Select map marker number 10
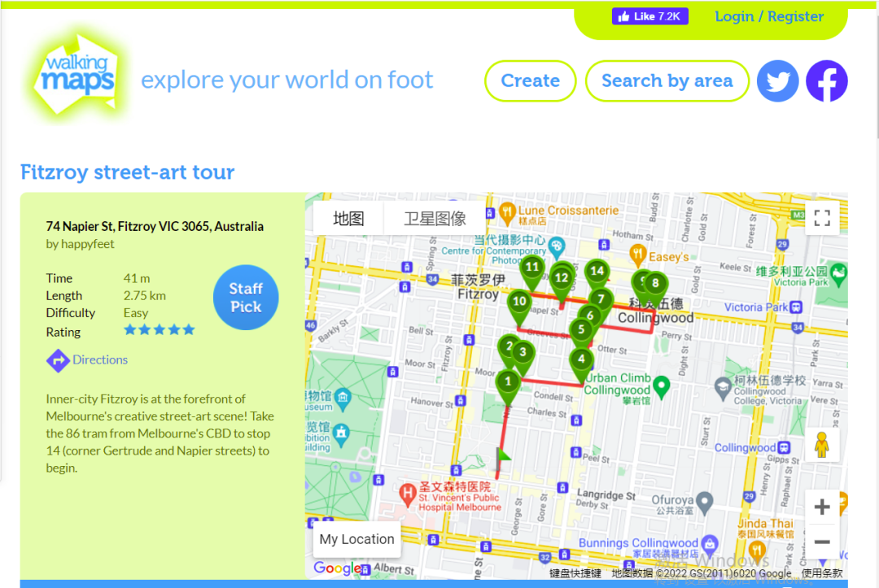Image resolution: width=879 pixels, height=588 pixels. point(519,306)
